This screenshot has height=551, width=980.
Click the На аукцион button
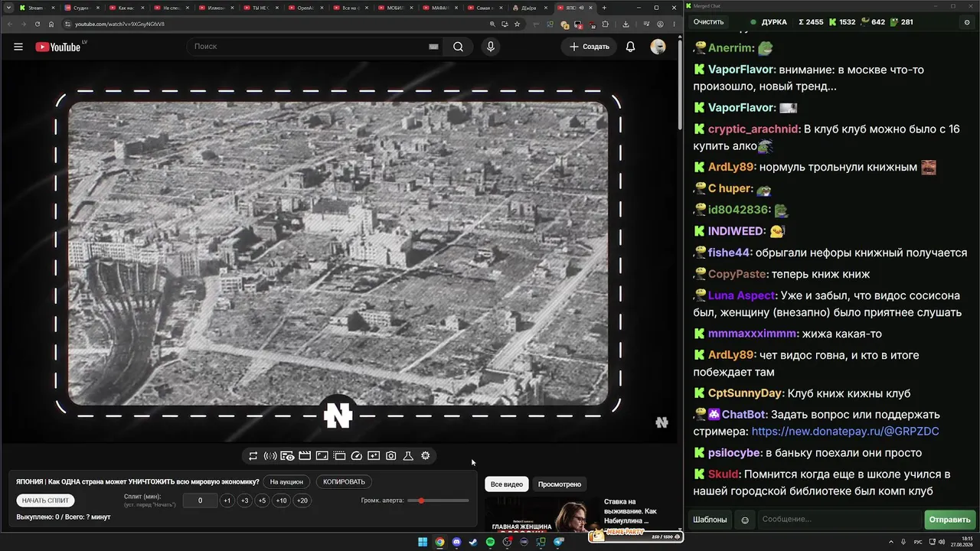tap(287, 482)
